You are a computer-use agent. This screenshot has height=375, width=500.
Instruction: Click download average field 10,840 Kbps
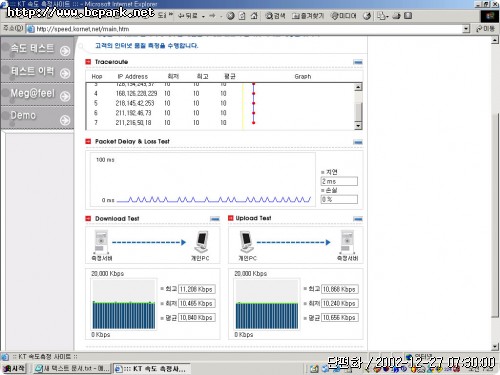pyautogui.click(x=197, y=318)
